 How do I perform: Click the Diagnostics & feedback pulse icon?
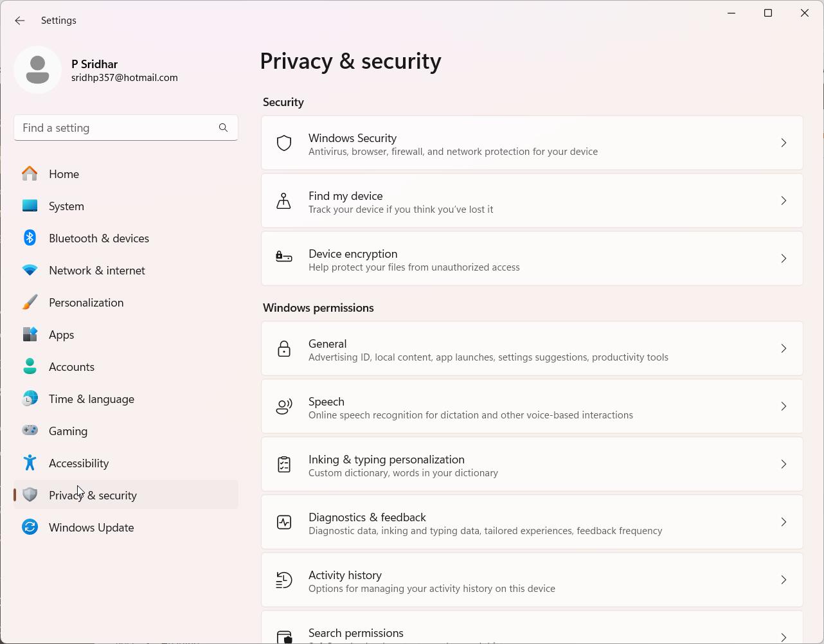tap(284, 522)
